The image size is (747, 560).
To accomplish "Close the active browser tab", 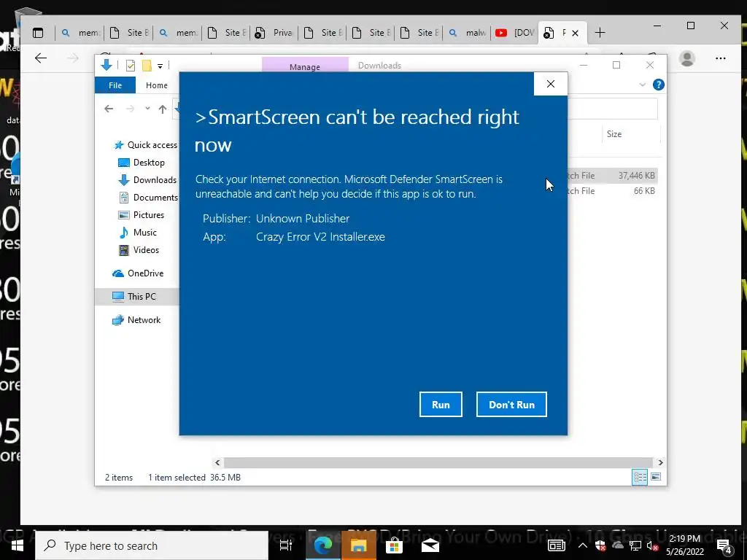I will pos(575,34).
